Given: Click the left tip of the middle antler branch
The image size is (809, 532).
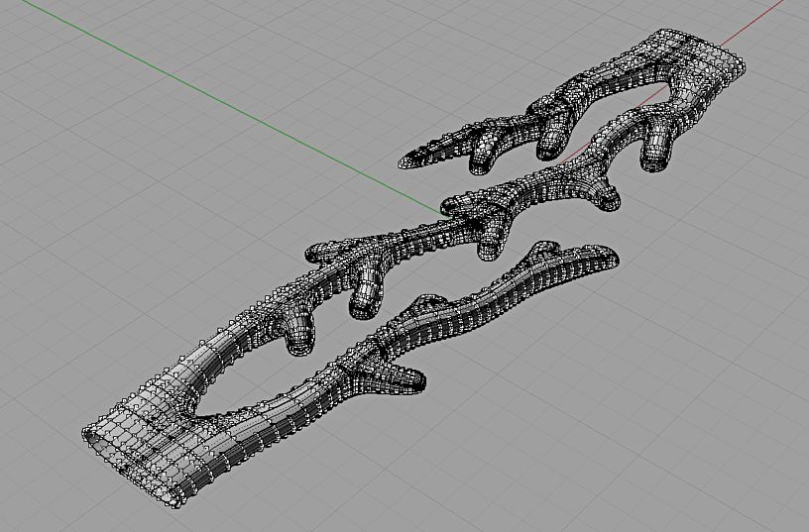Looking at the screenshot, I should pyautogui.click(x=319, y=253).
